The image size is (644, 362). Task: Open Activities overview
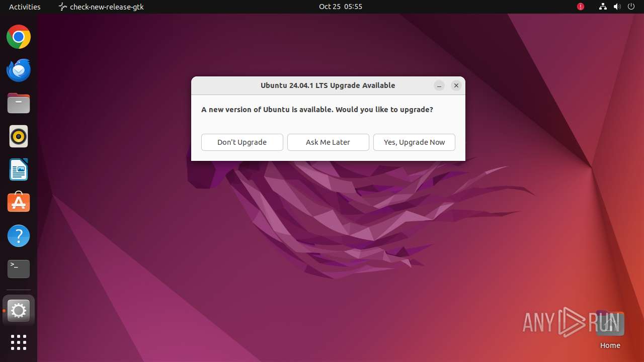coord(25,7)
